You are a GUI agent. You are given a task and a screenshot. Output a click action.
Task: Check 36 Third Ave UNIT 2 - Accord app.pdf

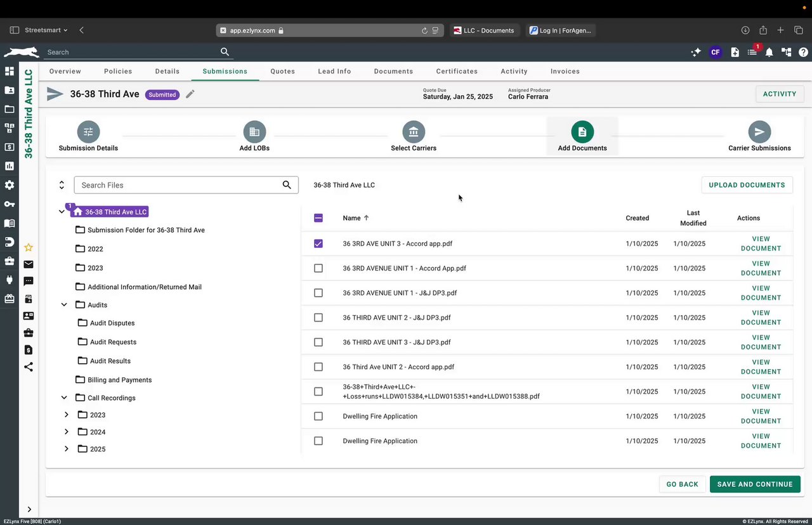click(318, 367)
